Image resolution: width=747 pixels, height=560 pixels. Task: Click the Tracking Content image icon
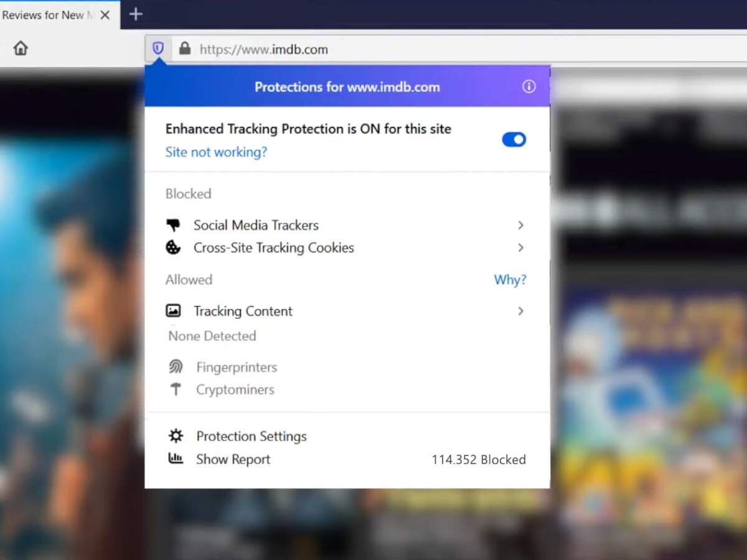pyautogui.click(x=173, y=310)
